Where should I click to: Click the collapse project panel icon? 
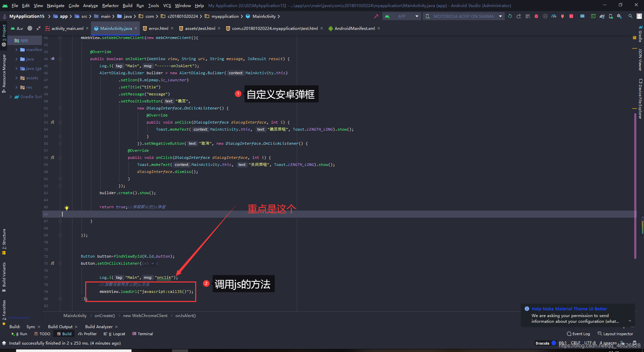click(39, 28)
